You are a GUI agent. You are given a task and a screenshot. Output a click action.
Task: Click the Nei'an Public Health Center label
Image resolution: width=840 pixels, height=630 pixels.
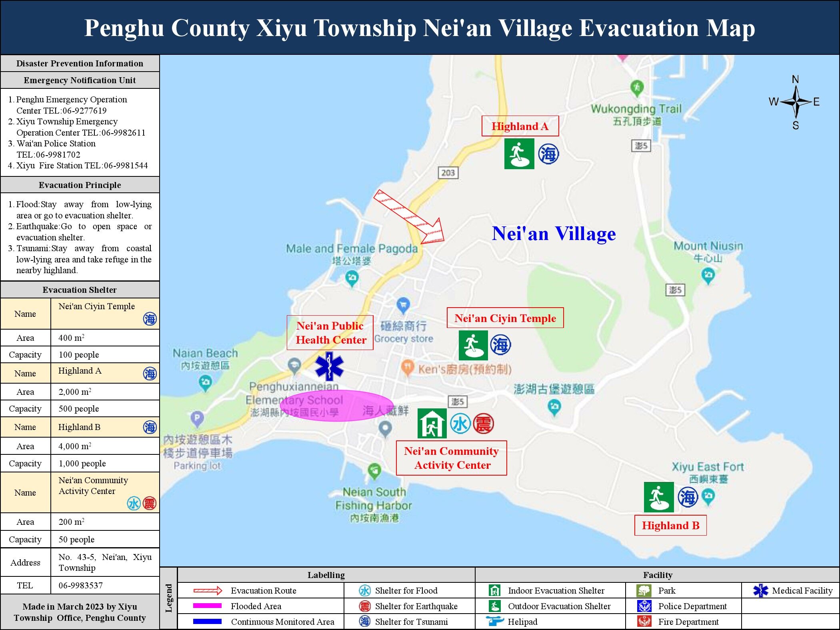pyautogui.click(x=330, y=333)
